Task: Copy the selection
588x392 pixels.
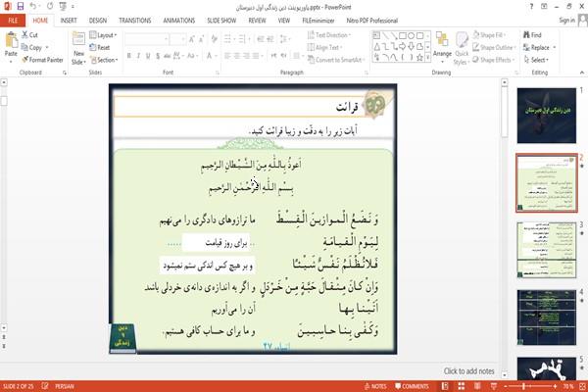Action: 32,47
